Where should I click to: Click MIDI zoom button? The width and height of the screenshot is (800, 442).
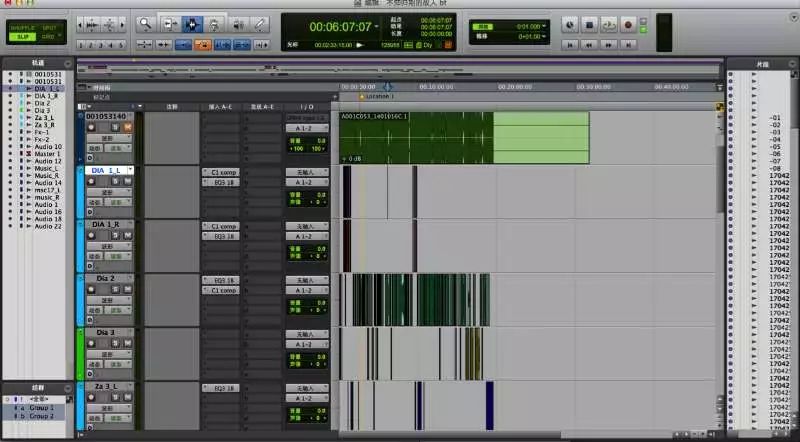109,24
